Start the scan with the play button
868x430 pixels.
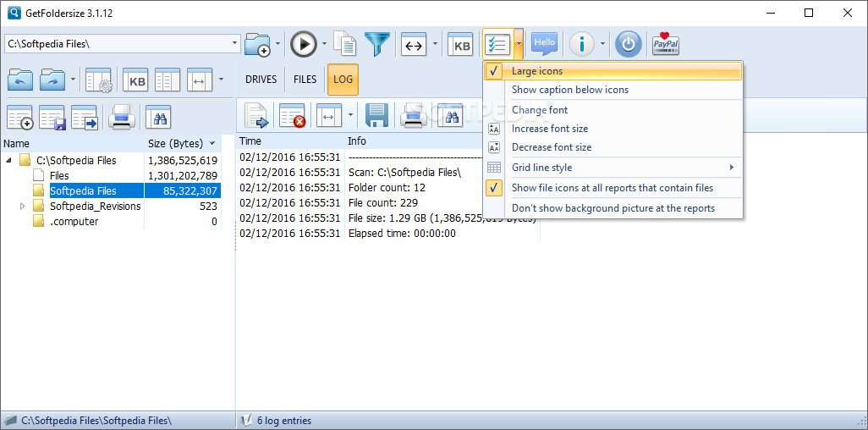(304, 44)
